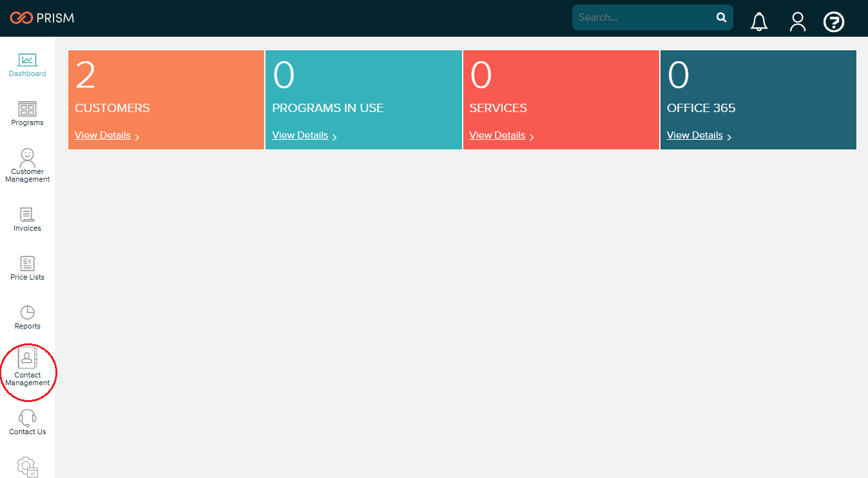View Details on Programs In Use
The height and width of the screenshot is (478, 868).
300,135
